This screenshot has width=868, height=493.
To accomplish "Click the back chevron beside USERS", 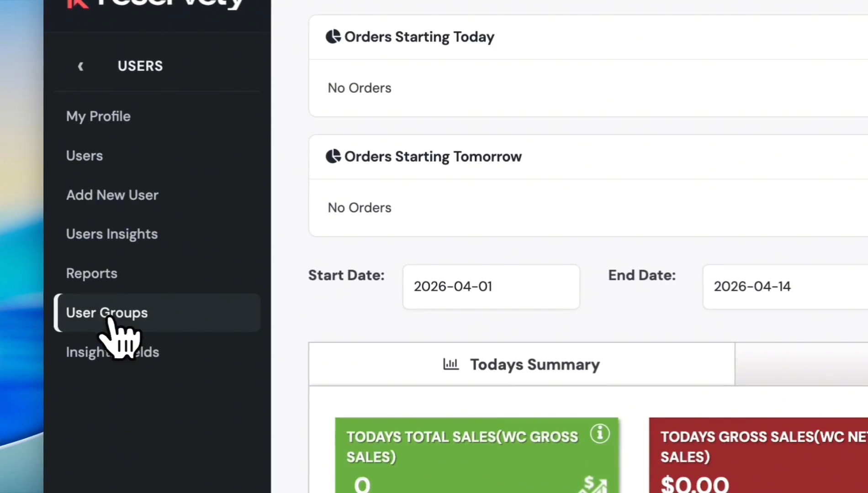I will point(81,66).
